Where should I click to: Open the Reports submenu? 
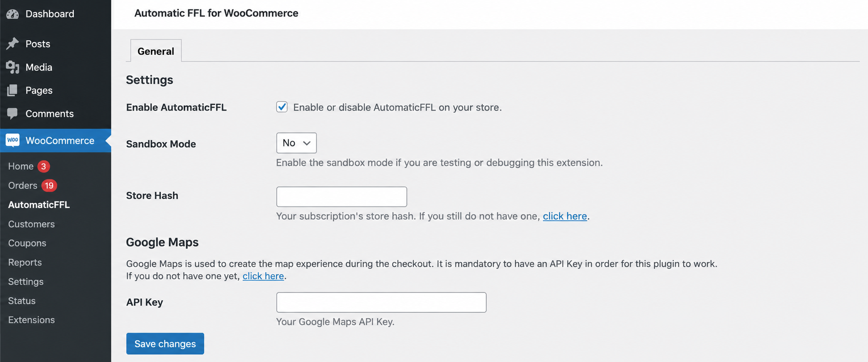tap(25, 262)
